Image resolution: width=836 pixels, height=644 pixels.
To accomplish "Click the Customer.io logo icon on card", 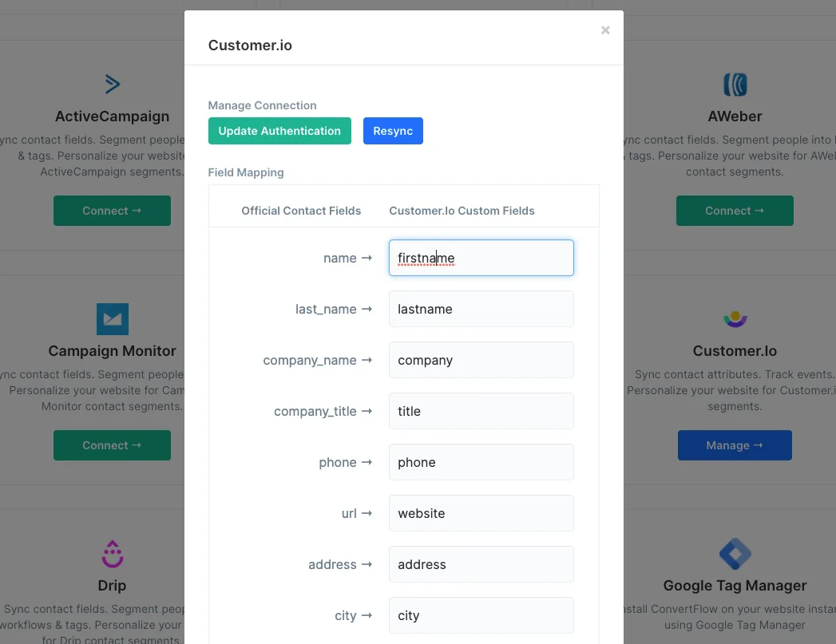I will tap(735, 319).
